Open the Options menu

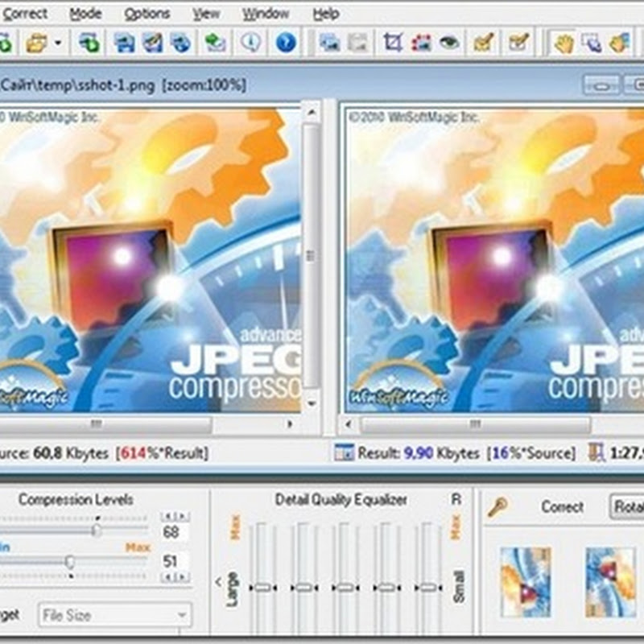pos(147,14)
